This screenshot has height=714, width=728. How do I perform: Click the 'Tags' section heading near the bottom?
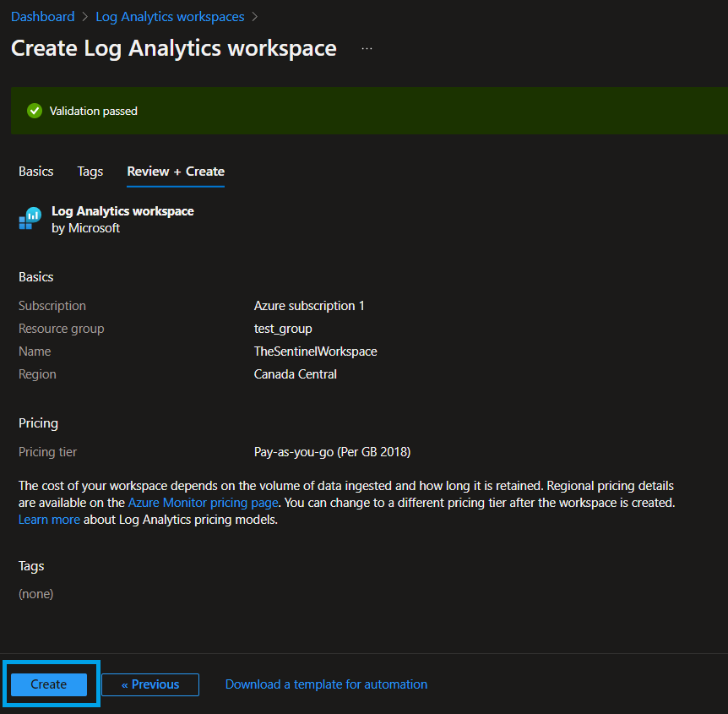pos(31,566)
